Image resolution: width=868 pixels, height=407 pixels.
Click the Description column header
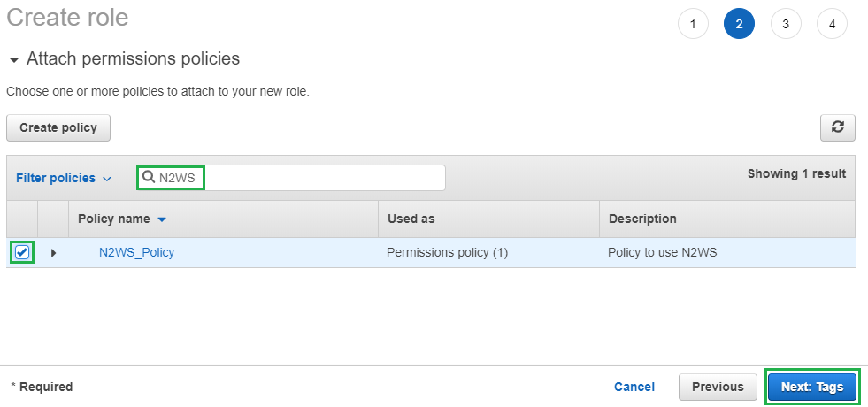coord(641,219)
